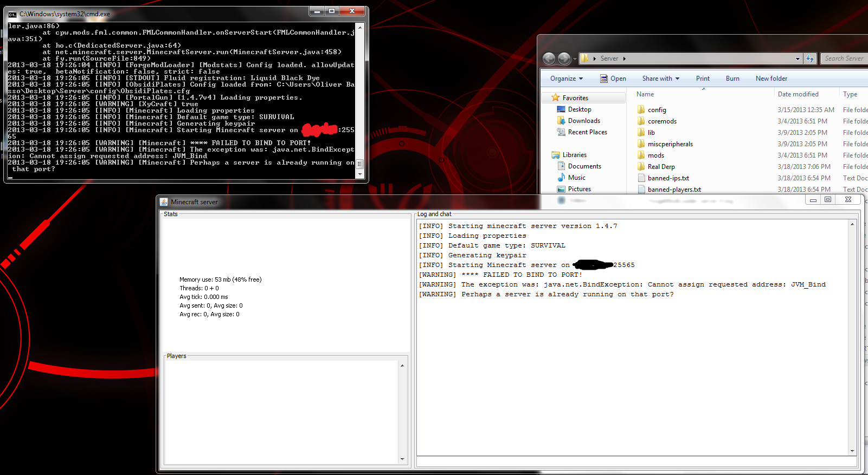This screenshot has width=868, height=475.
Task: Select Favorites in navigation pane
Action: 575,98
